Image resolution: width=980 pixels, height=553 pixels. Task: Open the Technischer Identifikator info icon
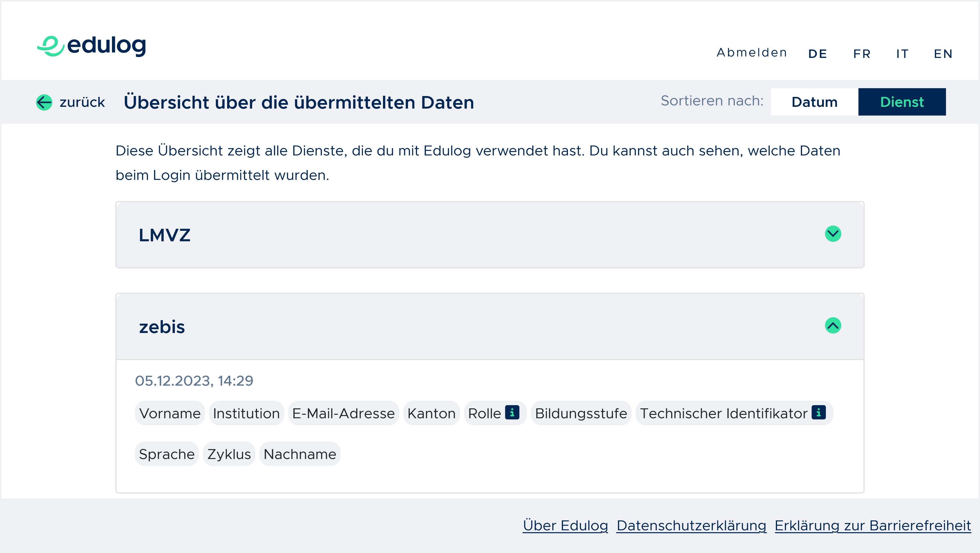click(818, 412)
